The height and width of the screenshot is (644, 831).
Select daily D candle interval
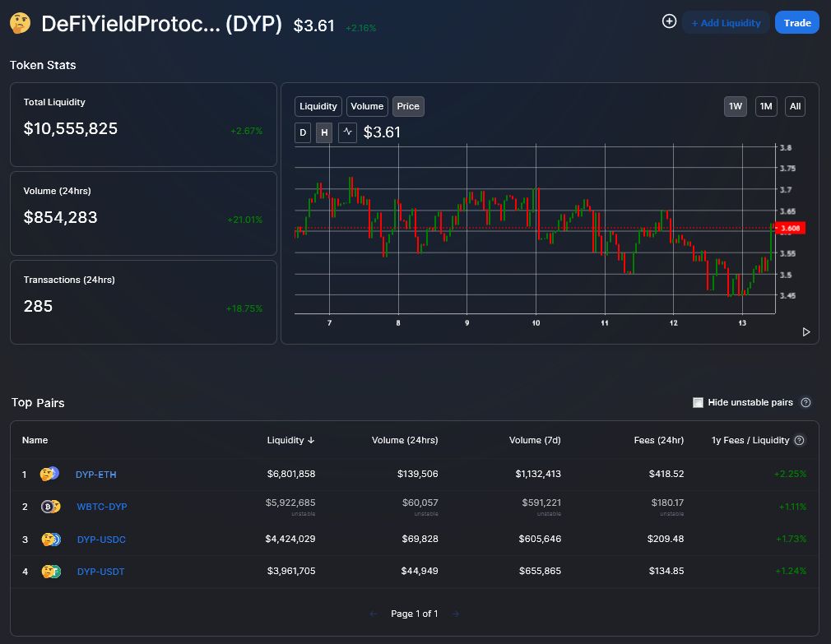(303, 132)
